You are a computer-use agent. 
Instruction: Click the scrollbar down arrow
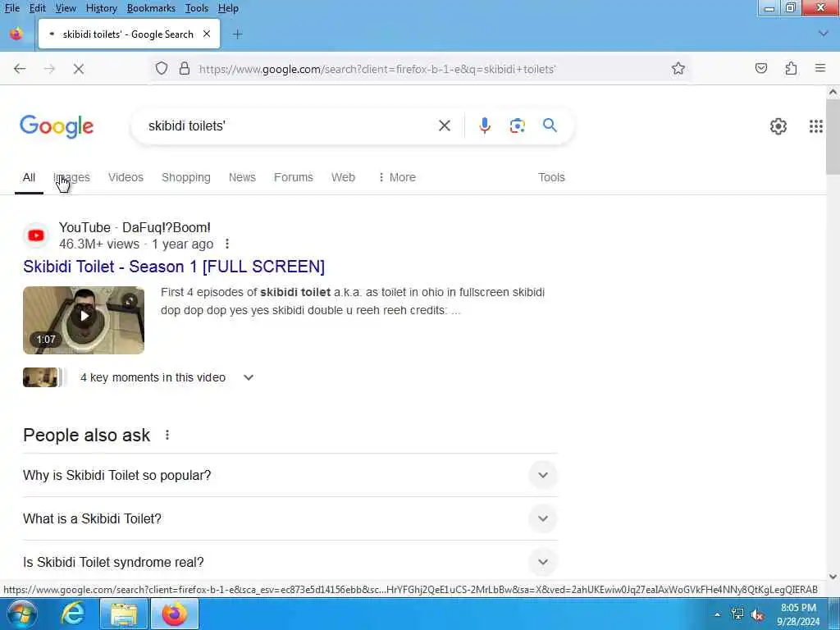pos(833,577)
